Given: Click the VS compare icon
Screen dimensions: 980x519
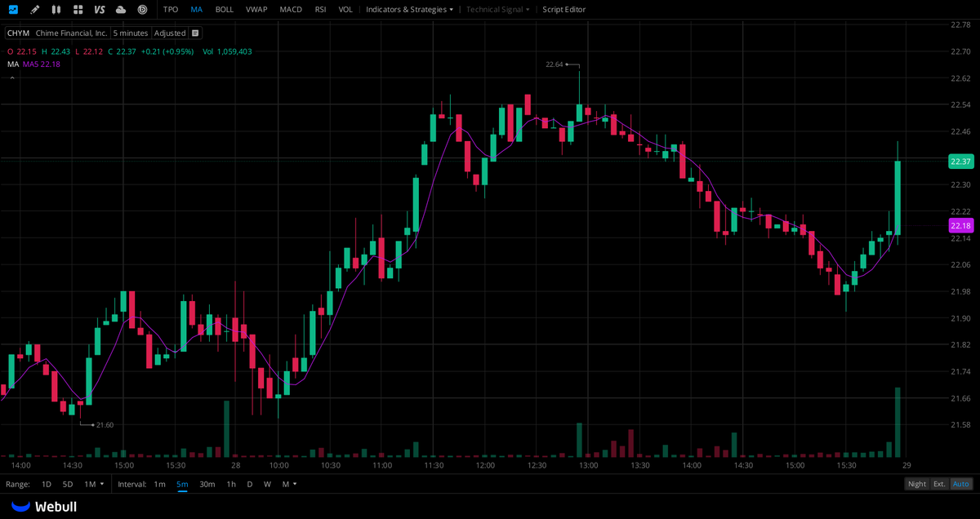Looking at the screenshot, I should [x=100, y=10].
